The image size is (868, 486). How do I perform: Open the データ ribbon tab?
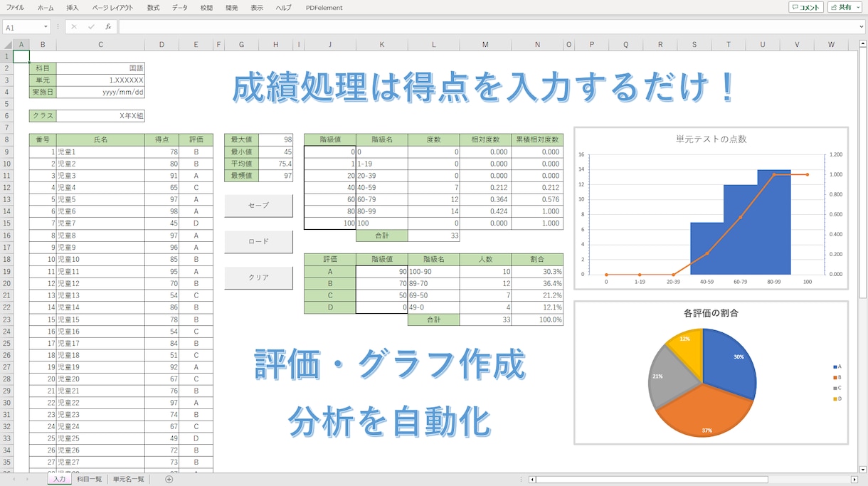pyautogui.click(x=180, y=7)
